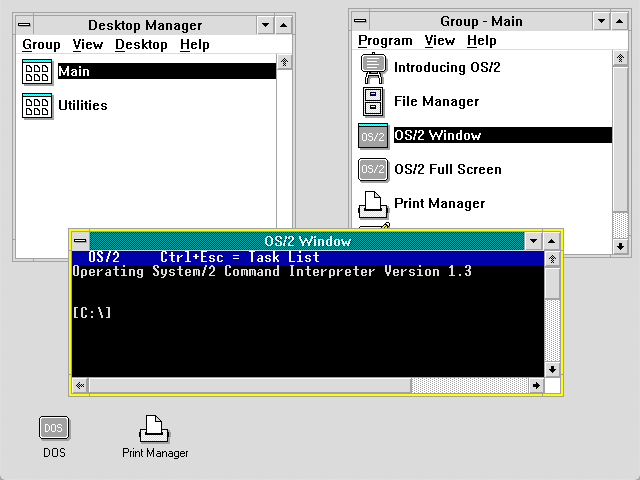Open the Group menu in Desktop Manager
This screenshot has height=480, width=640.
coord(41,44)
